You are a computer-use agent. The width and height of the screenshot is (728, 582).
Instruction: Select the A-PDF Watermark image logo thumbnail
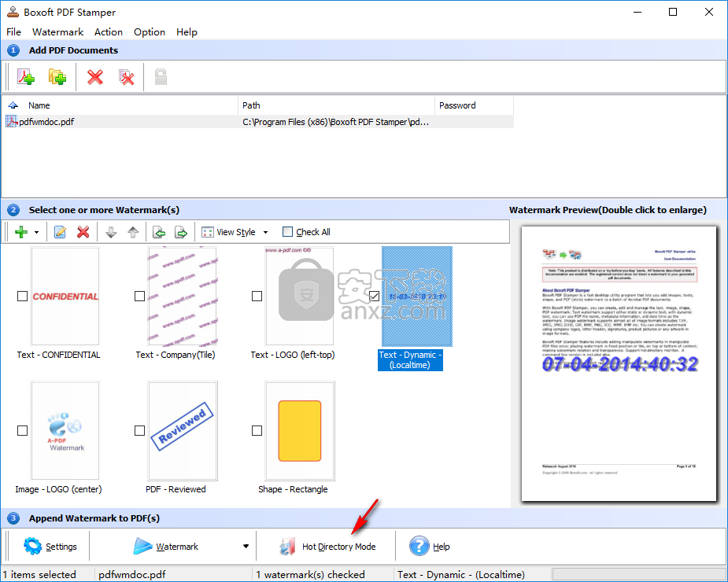[65, 431]
